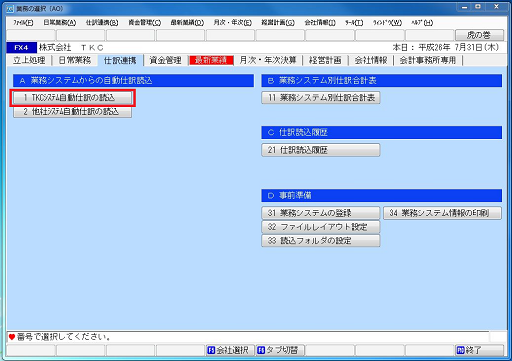Viewport: 512px width, 361px height.
Task: Open the ツール(T) menu
Action: click(x=354, y=23)
